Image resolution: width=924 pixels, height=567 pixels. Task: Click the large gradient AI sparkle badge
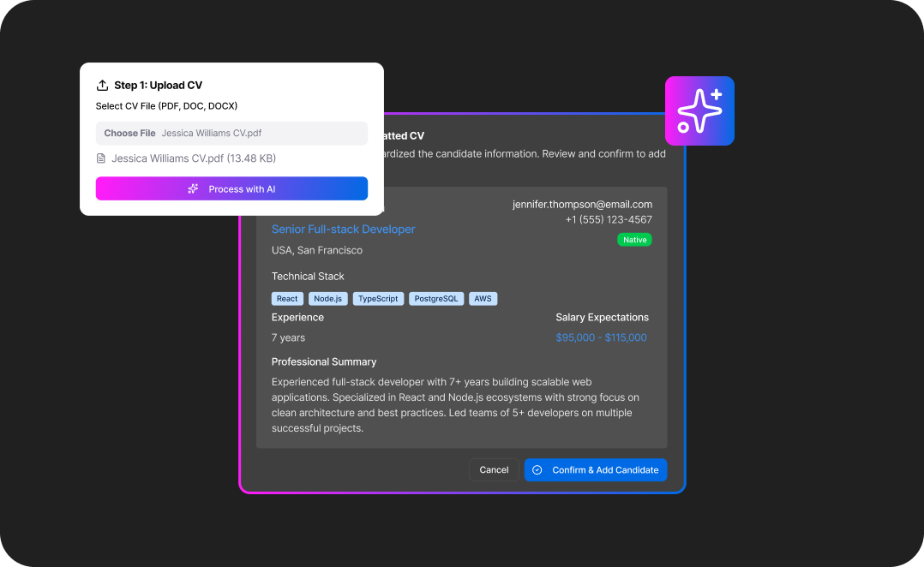click(699, 110)
